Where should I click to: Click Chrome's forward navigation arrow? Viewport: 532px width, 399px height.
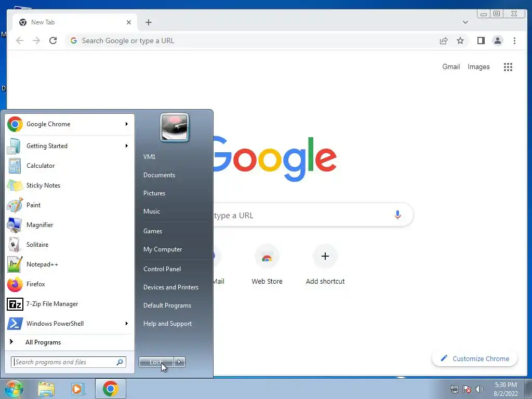(36, 41)
